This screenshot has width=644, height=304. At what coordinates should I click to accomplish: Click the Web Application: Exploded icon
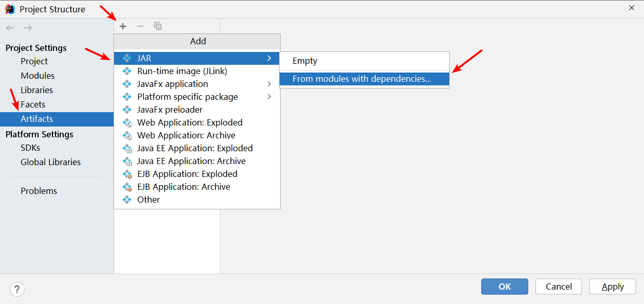click(x=127, y=122)
